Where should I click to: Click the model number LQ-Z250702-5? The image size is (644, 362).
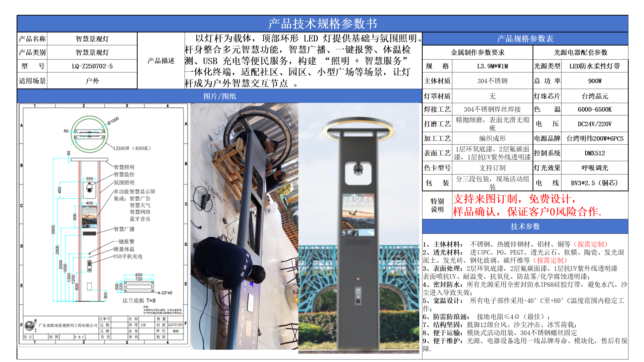click(92, 66)
